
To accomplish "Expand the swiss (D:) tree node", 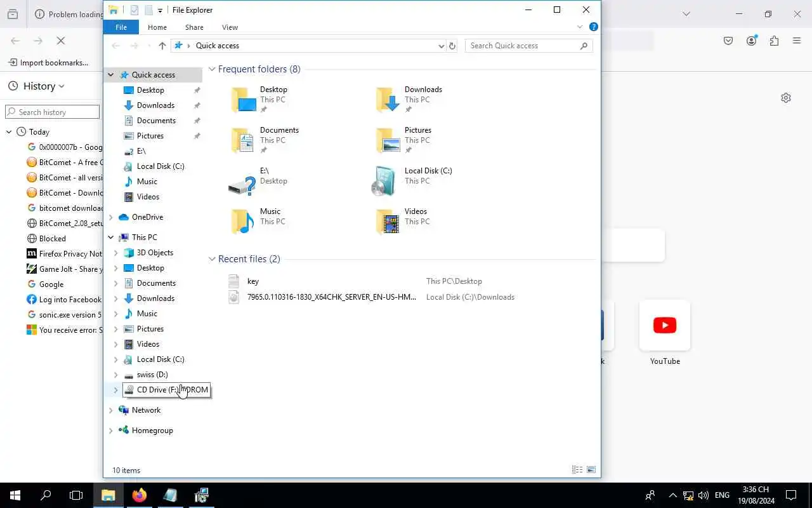I will (x=116, y=375).
